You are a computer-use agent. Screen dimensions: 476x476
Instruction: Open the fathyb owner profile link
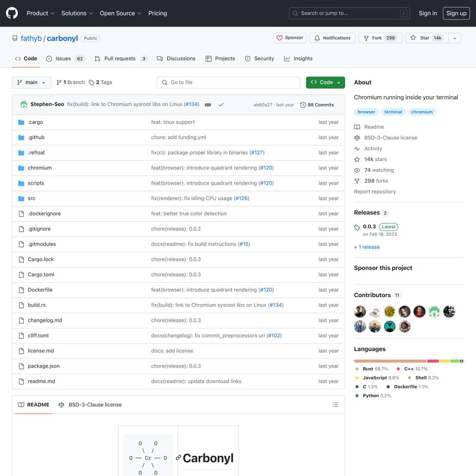click(x=31, y=38)
